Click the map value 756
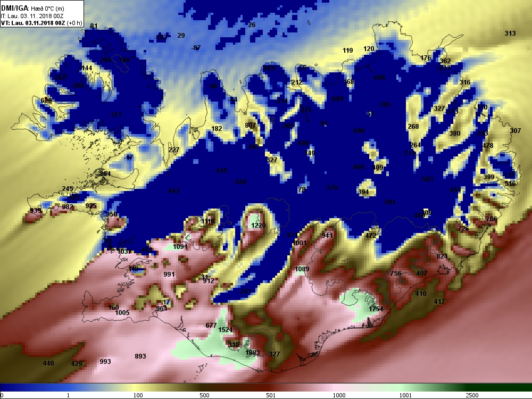Image resolution: width=532 pixels, height=399 pixels. pyautogui.click(x=396, y=273)
